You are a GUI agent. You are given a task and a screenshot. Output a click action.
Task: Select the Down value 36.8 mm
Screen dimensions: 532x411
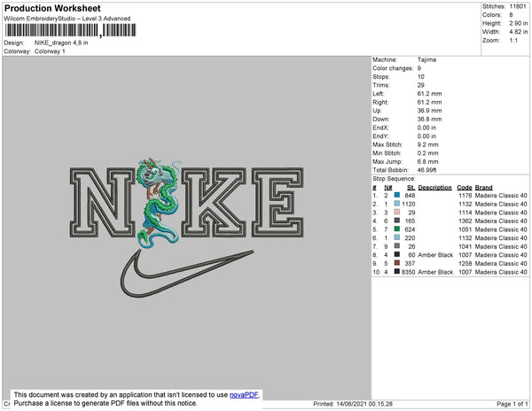429,119
